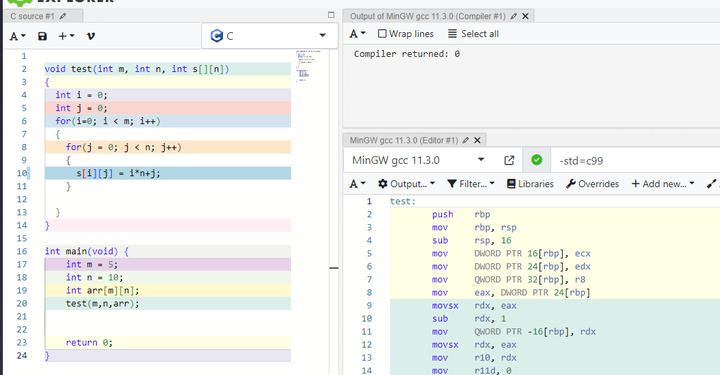Toggle Vim mode icon in source editor
This screenshot has width=720, height=375.
(x=90, y=36)
